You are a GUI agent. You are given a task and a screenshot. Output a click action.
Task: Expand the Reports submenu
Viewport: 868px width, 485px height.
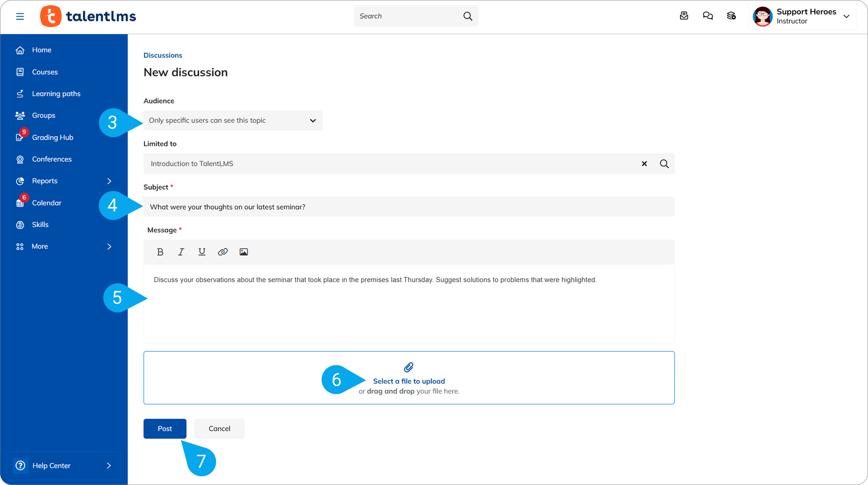(x=109, y=181)
